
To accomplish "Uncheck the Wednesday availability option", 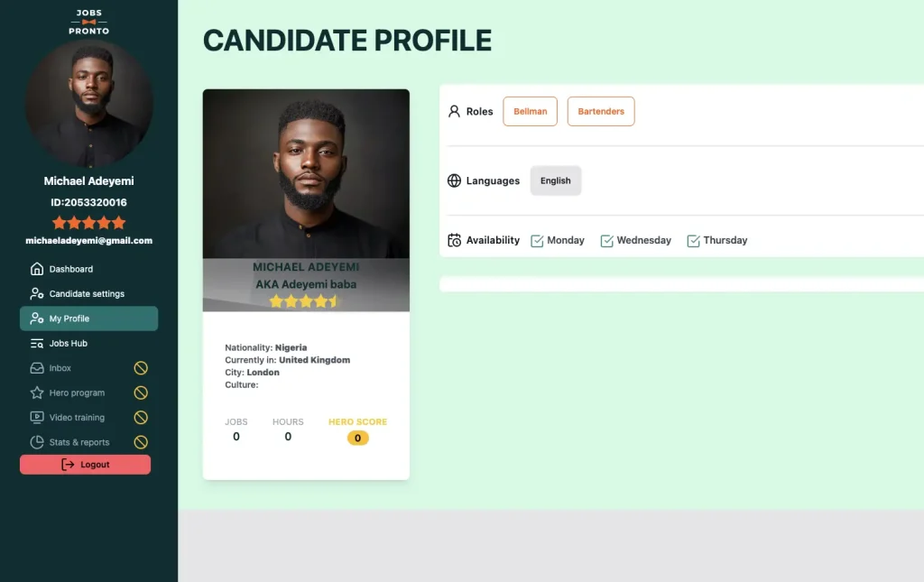I will [x=608, y=240].
